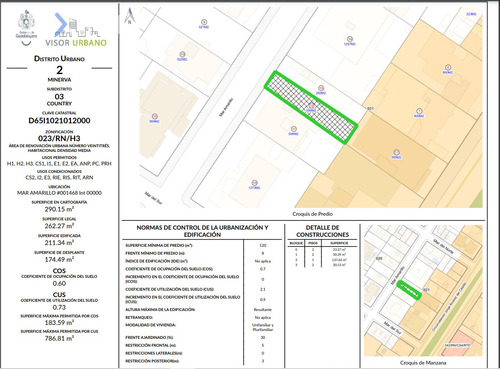Select the green hatched parcel in Croquis de Predio
Viewport: 500px width, 369px height.
pyautogui.click(x=311, y=107)
